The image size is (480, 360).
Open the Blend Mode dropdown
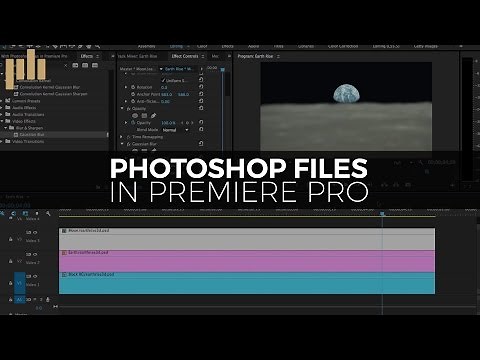coord(175,130)
